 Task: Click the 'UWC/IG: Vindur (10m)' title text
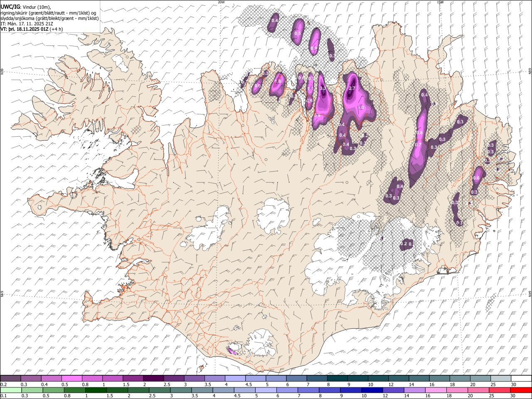coord(26,7)
